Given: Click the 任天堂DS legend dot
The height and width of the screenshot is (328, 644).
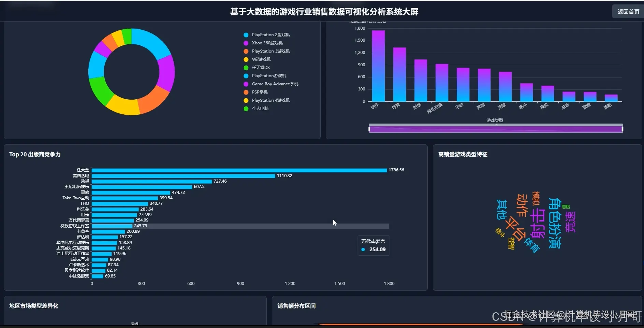Looking at the screenshot, I should point(246,67).
